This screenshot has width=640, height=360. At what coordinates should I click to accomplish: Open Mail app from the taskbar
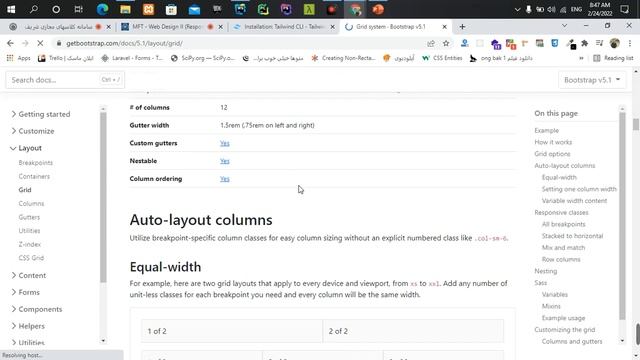pos(194,9)
